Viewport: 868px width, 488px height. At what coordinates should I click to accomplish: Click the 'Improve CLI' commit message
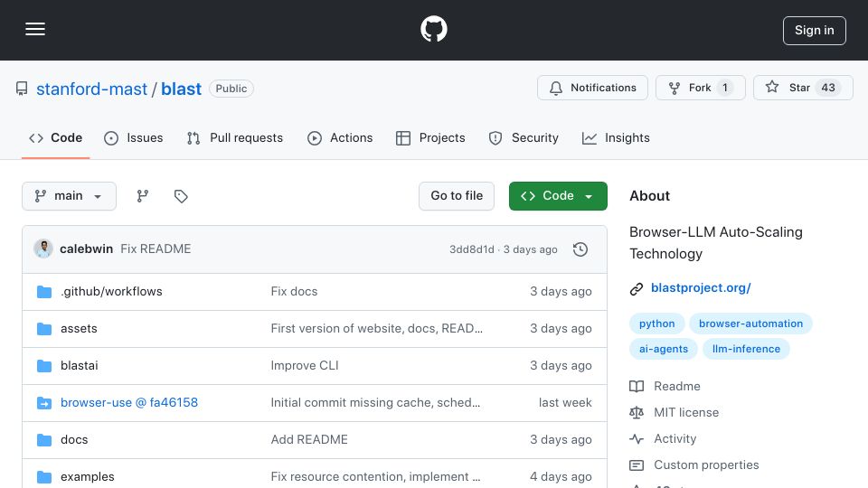pyautogui.click(x=305, y=366)
